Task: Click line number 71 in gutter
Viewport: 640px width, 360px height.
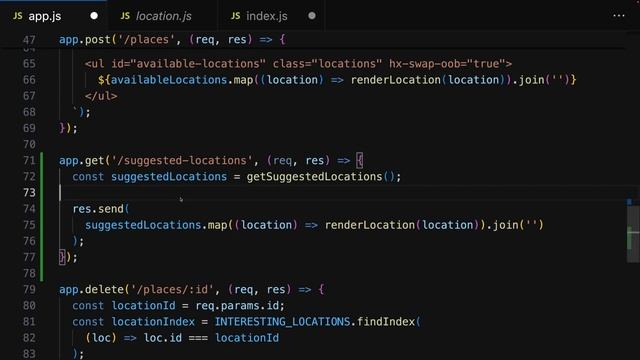Action: click(29, 160)
